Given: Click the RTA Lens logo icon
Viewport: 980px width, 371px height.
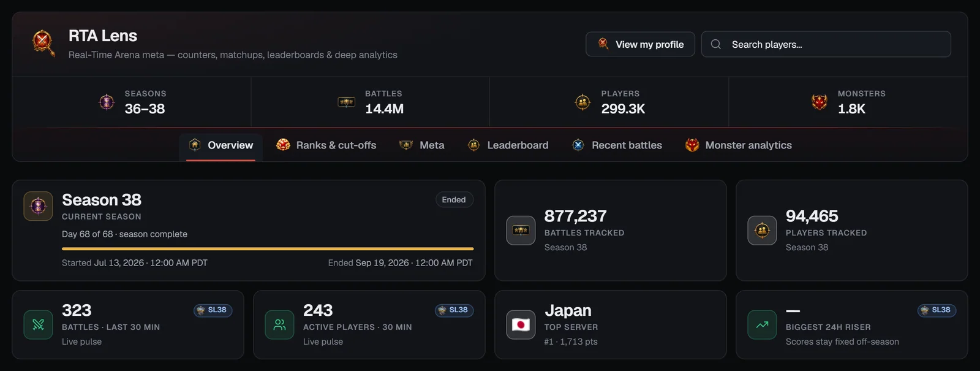Looking at the screenshot, I should point(43,43).
